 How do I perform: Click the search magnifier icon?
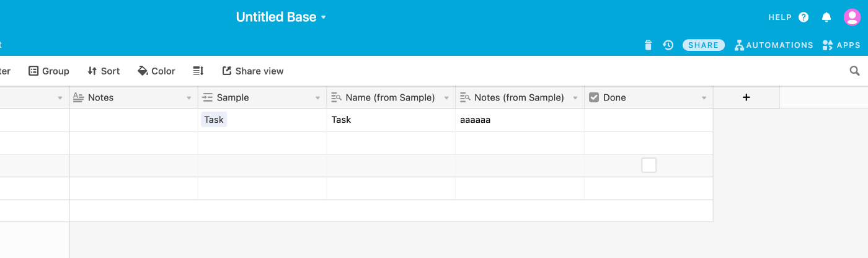(x=854, y=71)
